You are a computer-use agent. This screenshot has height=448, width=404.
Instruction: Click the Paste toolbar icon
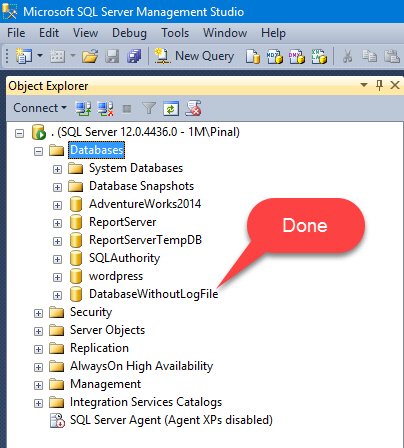tap(392, 56)
